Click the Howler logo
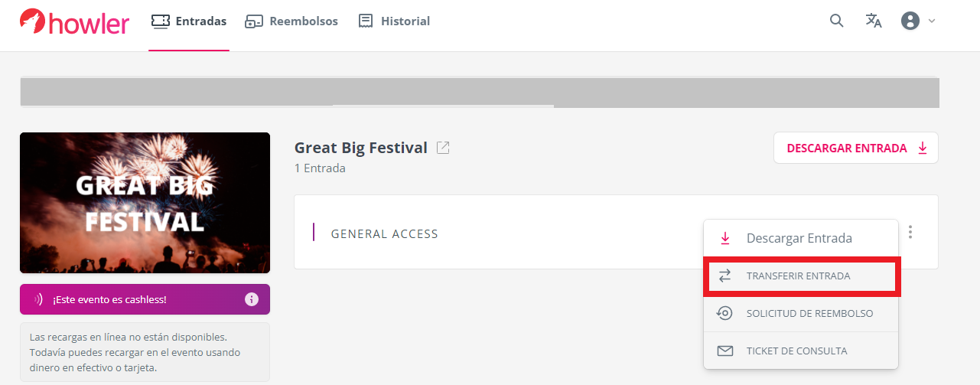This screenshot has width=980, height=385. click(x=74, y=22)
